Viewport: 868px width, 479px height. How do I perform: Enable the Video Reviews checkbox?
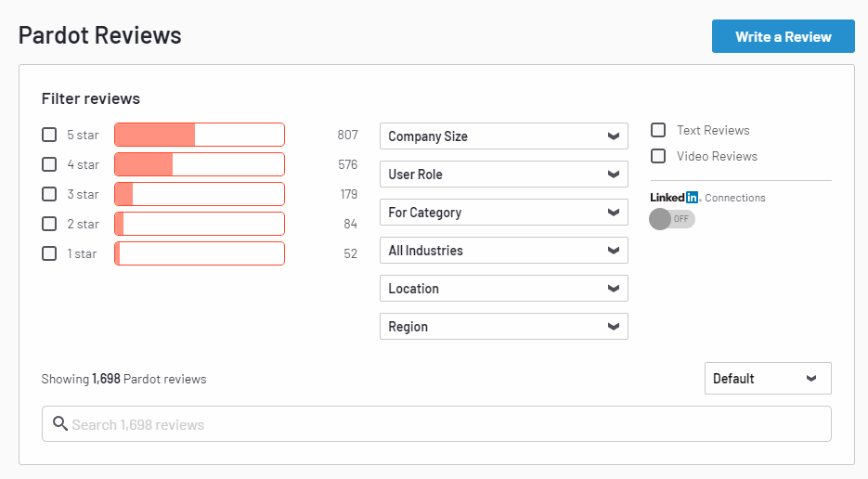(x=658, y=156)
